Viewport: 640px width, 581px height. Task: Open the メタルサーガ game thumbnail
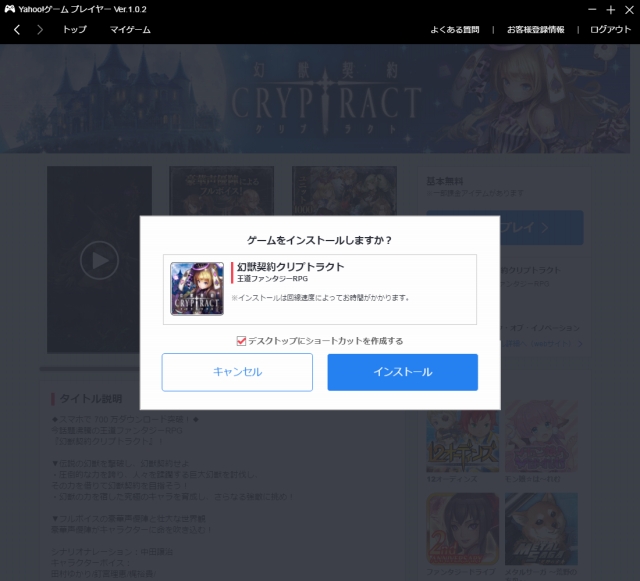click(541, 529)
